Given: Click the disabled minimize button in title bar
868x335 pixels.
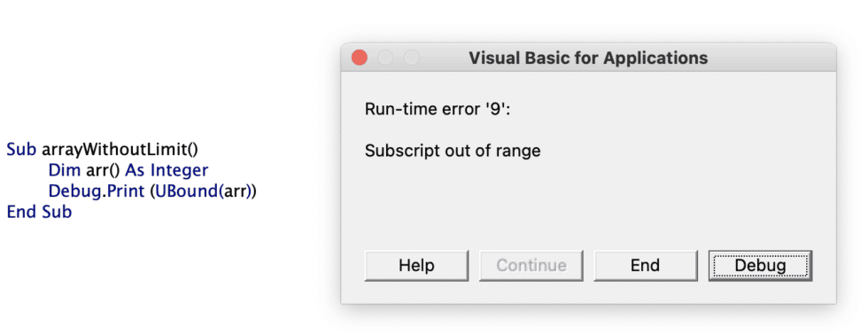Looking at the screenshot, I should [x=385, y=58].
